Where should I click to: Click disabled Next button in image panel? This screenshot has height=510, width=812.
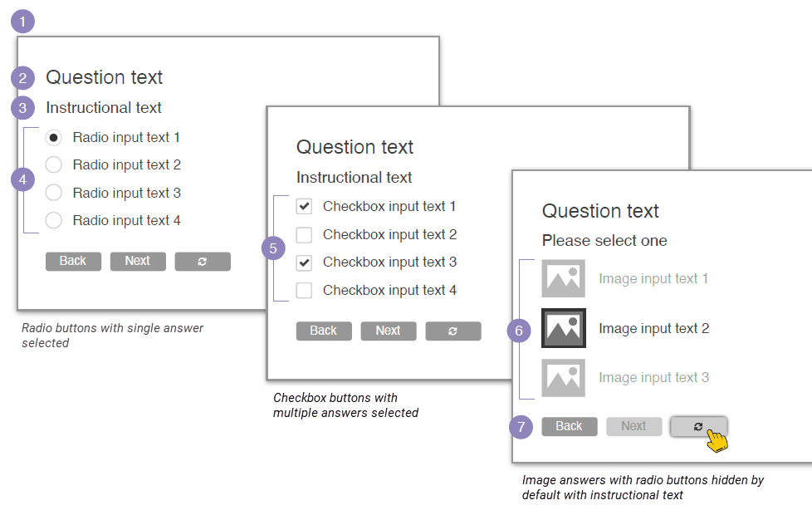click(633, 427)
